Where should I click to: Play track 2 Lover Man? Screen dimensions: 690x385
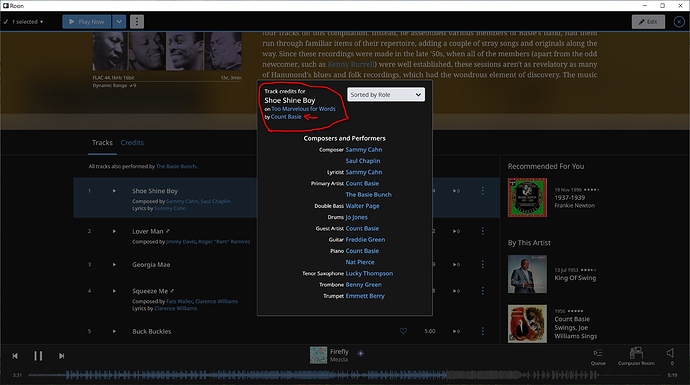pos(114,231)
